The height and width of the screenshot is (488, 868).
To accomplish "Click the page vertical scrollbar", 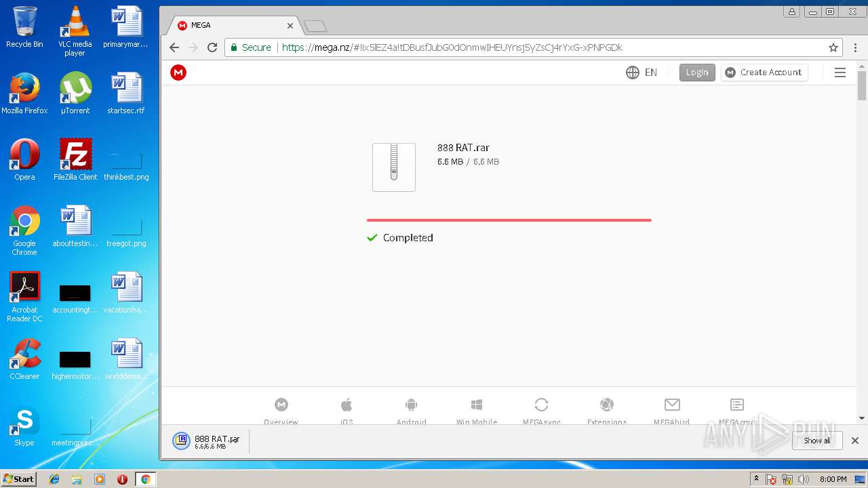I will click(x=862, y=85).
